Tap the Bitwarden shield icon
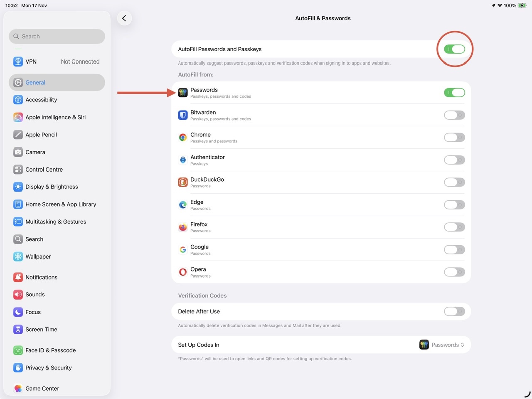Image resolution: width=532 pixels, height=399 pixels. pos(183,115)
